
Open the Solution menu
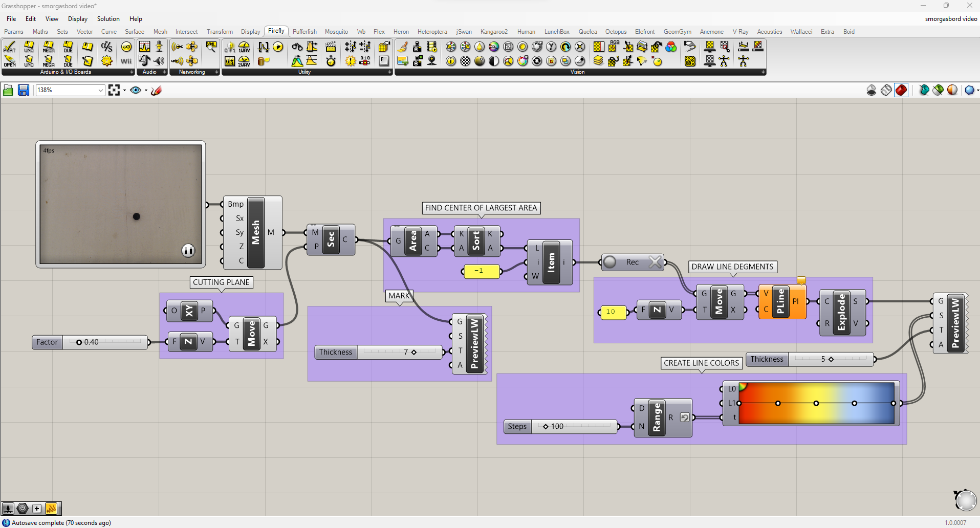[108, 19]
